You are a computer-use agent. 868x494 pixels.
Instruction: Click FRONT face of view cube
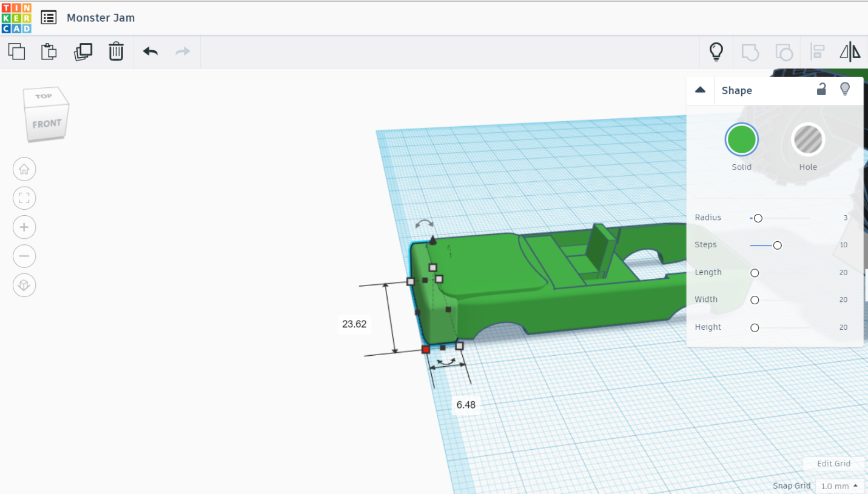[47, 124]
